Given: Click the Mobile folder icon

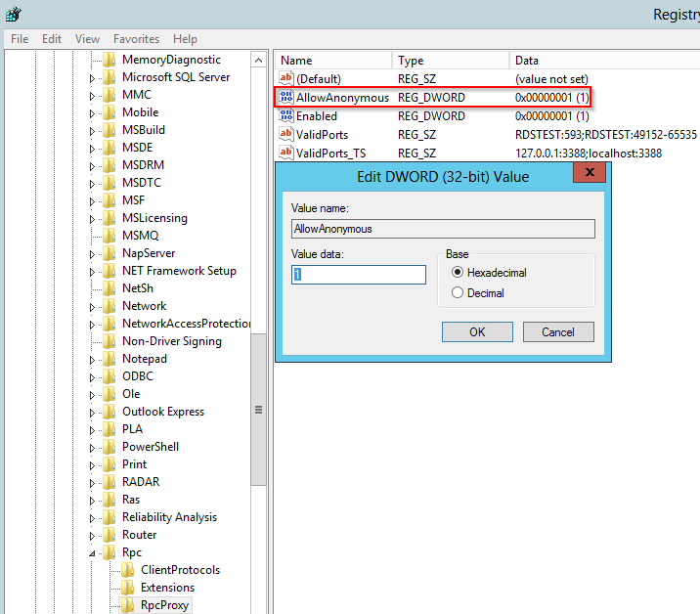Looking at the screenshot, I should coord(109,112).
